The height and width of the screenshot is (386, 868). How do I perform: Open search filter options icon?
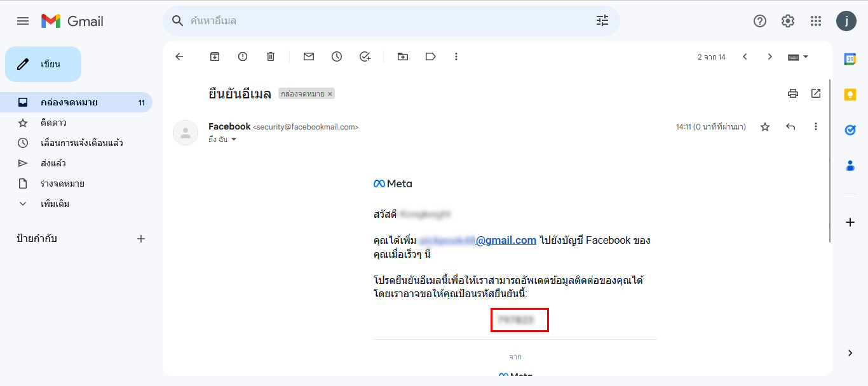[x=602, y=21]
